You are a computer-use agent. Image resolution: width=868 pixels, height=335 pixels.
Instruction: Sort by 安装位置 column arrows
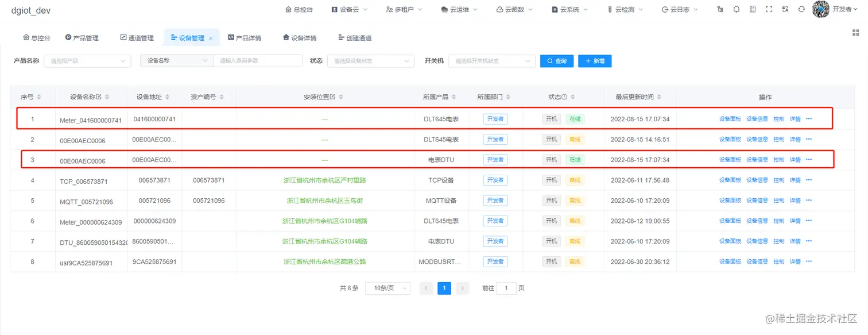coord(341,97)
